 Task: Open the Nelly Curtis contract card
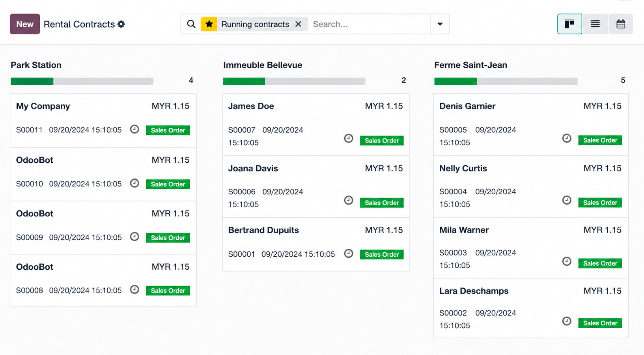pyautogui.click(x=463, y=168)
